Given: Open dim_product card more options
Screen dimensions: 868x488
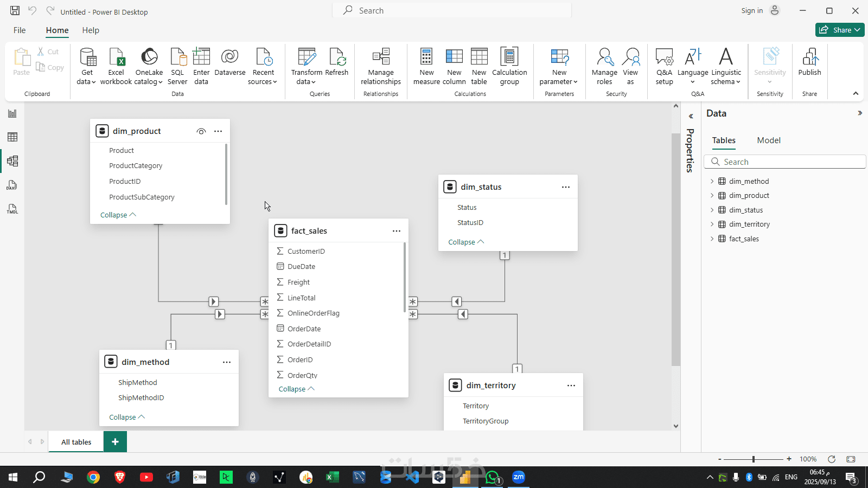Looking at the screenshot, I should [218, 131].
